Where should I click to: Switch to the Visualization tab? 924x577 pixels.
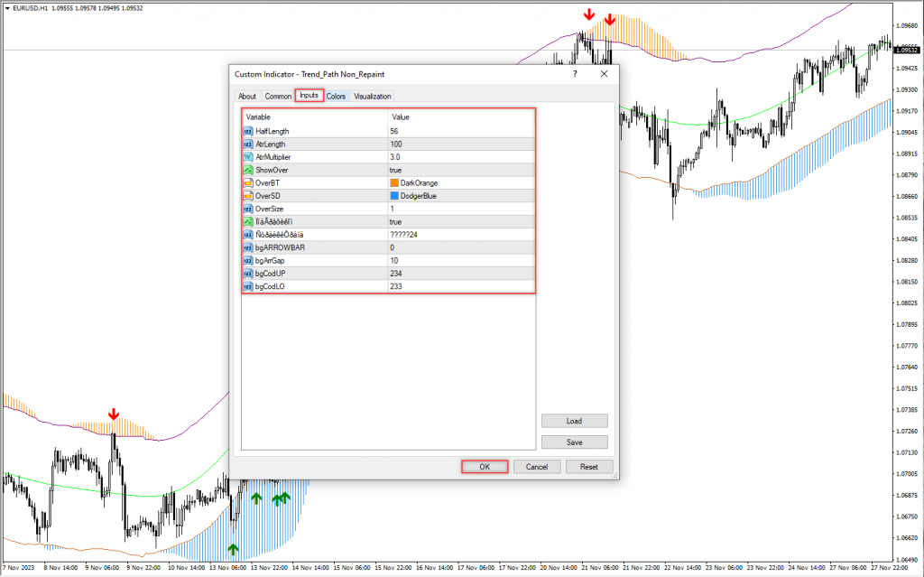point(373,96)
